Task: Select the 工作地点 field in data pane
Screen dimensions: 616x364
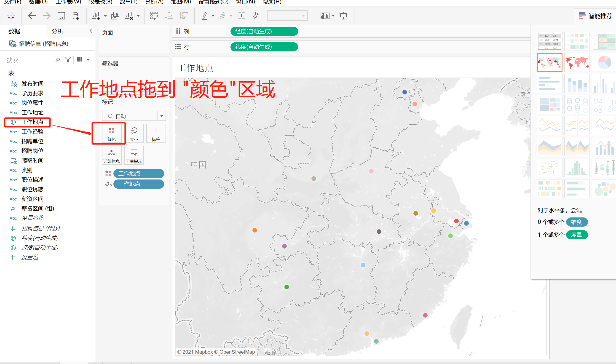Action: [x=32, y=122]
